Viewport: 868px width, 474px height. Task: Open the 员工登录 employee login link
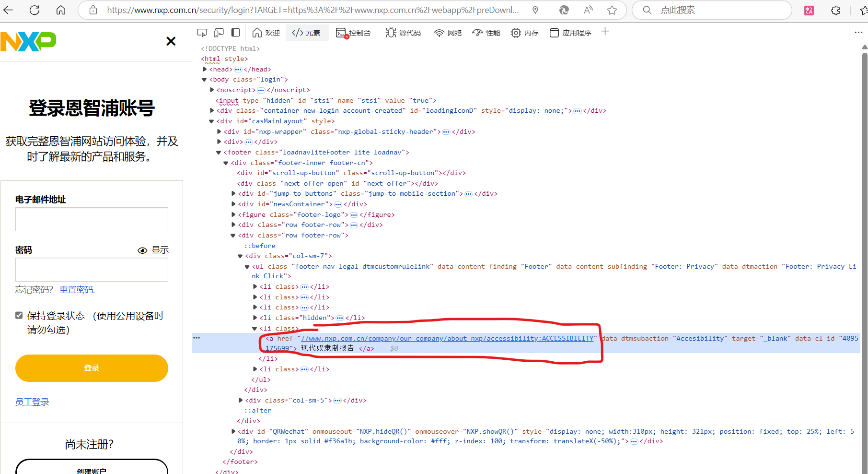(x=32, y=402)
